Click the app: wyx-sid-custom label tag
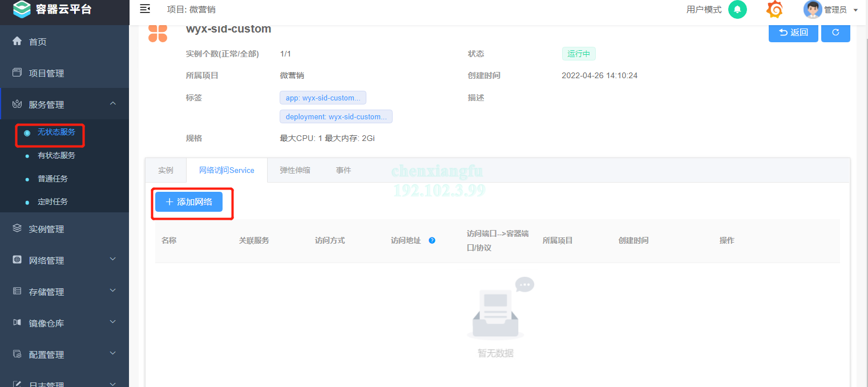868x387 pixels. (323, 98)
